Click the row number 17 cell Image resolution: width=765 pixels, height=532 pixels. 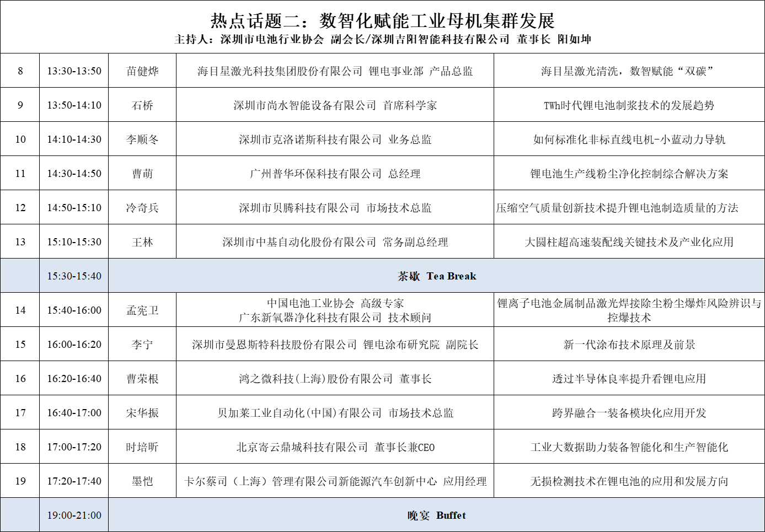[20, 412]
